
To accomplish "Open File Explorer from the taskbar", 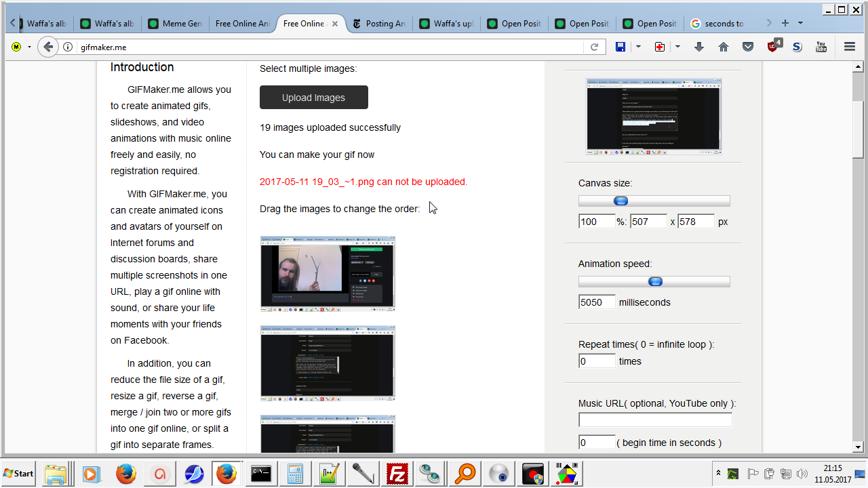I will [x=55, y=473].
